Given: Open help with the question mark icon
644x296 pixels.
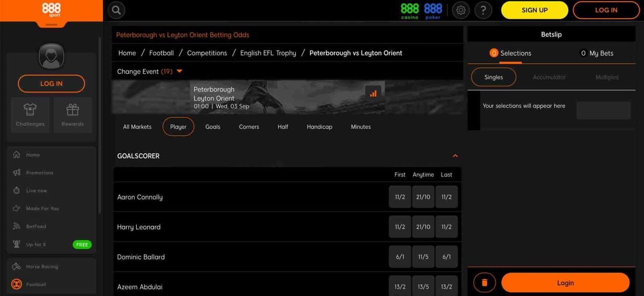Looking at the screenshot, I should point(483,10).
